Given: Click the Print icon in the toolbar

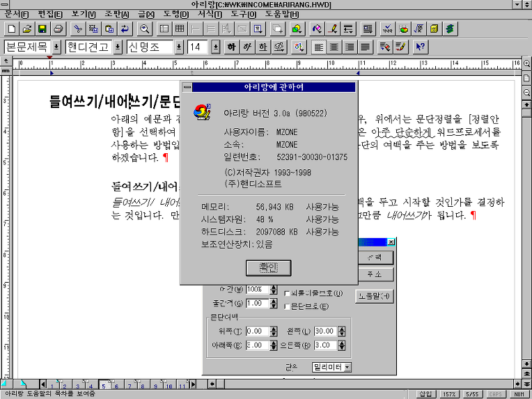Looking at the screenshot, I should click(x=59, y=29).
